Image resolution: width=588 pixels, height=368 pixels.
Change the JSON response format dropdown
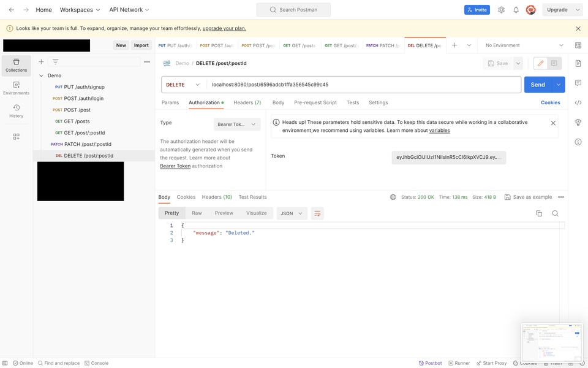292,213
